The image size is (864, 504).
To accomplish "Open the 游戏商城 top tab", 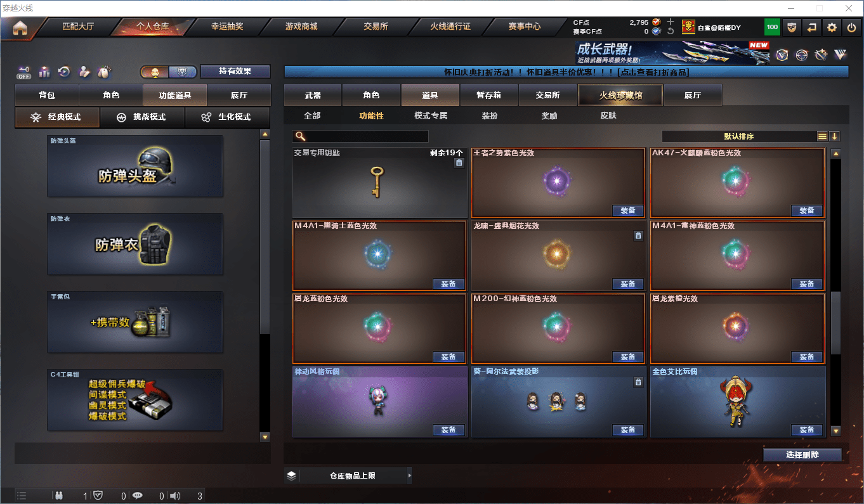I will click(301, 27).
